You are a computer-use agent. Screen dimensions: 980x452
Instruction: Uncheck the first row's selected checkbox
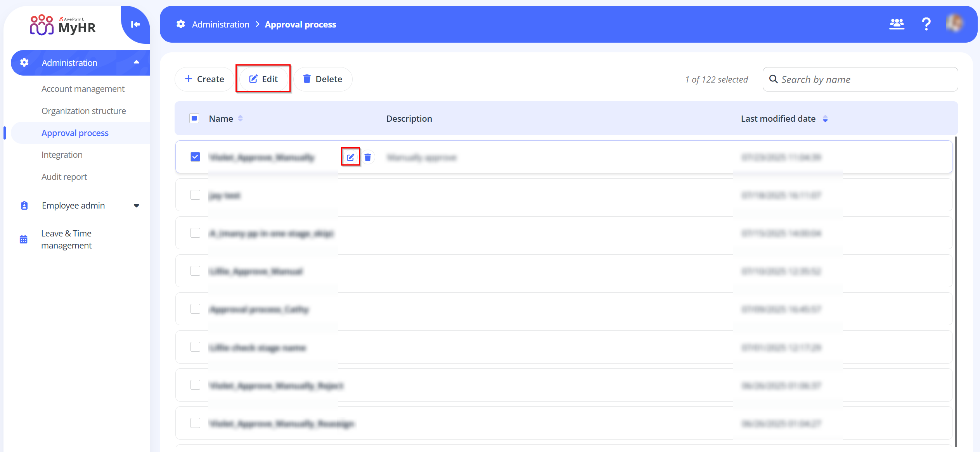coord(195,157)
